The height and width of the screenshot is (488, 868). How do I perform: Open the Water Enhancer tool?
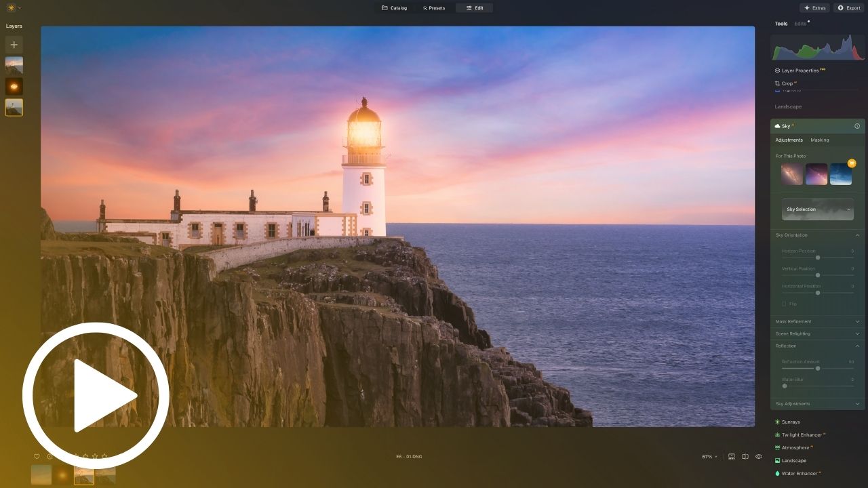[x=799, y=474]
